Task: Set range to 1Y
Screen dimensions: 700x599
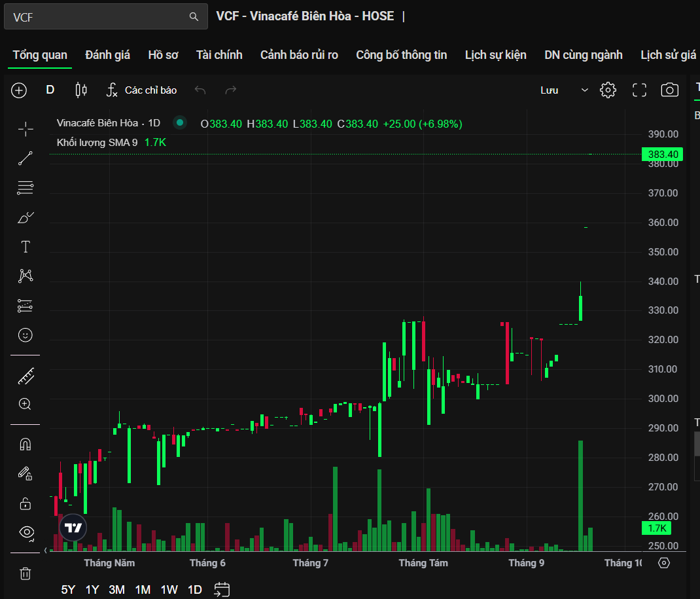Action: (x=92, y=590)
